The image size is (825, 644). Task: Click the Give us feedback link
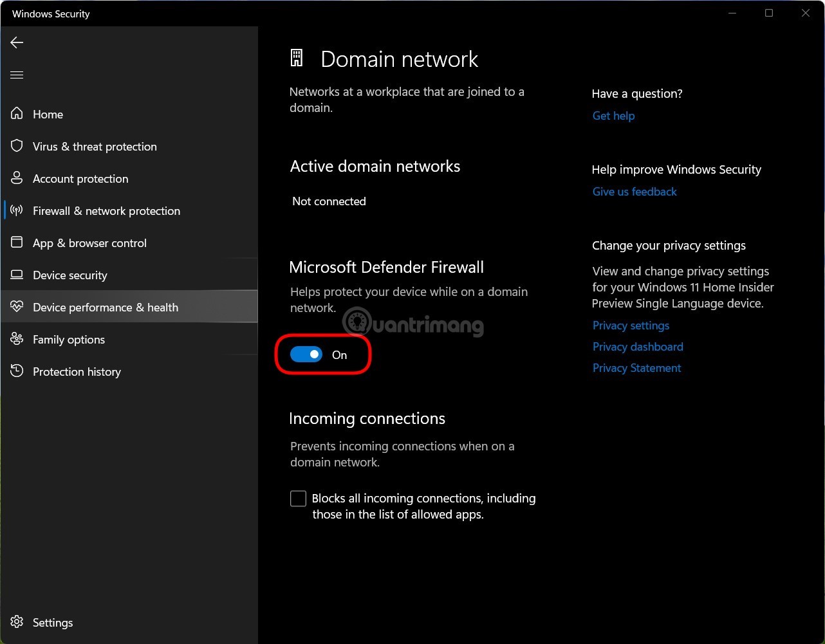click(x=635, y=192)
